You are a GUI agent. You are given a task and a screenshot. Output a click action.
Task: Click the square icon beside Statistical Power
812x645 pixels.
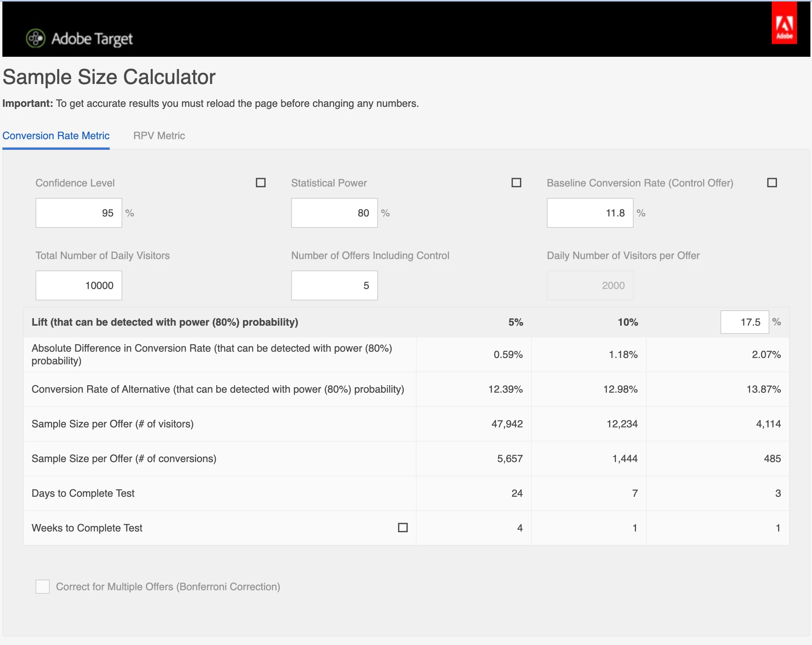tap(516, 183)
